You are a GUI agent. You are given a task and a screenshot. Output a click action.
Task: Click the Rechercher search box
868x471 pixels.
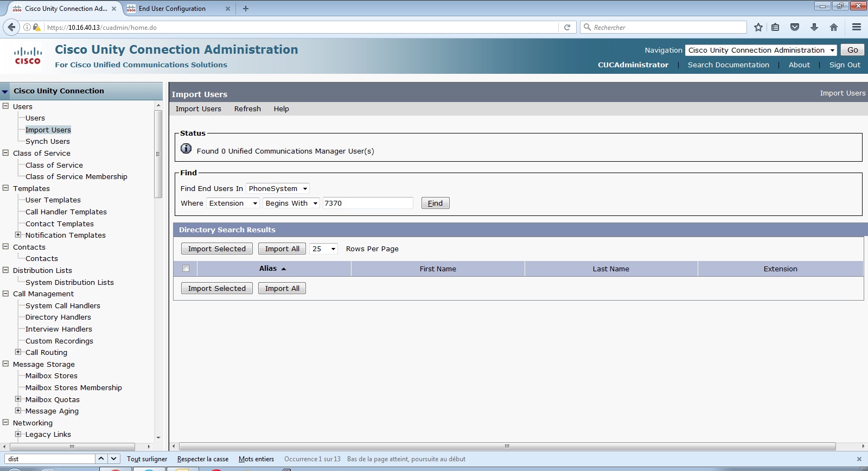(663, 27)
